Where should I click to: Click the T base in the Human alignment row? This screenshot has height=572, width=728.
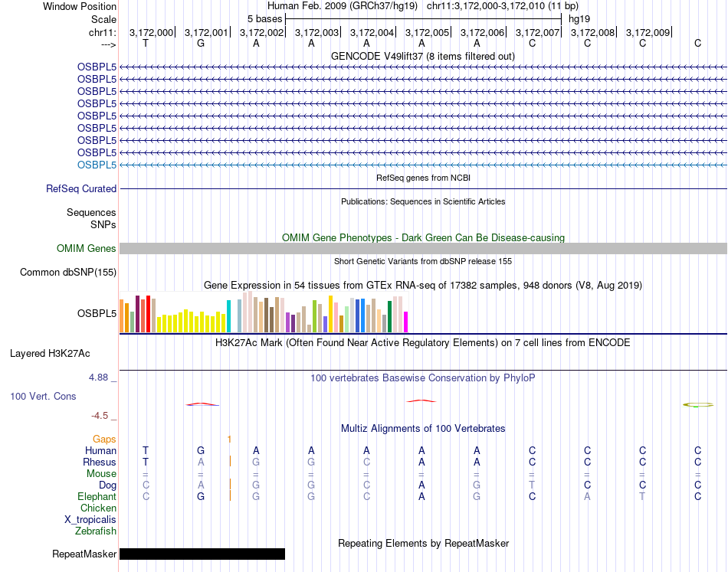click(x=146, y=450)
